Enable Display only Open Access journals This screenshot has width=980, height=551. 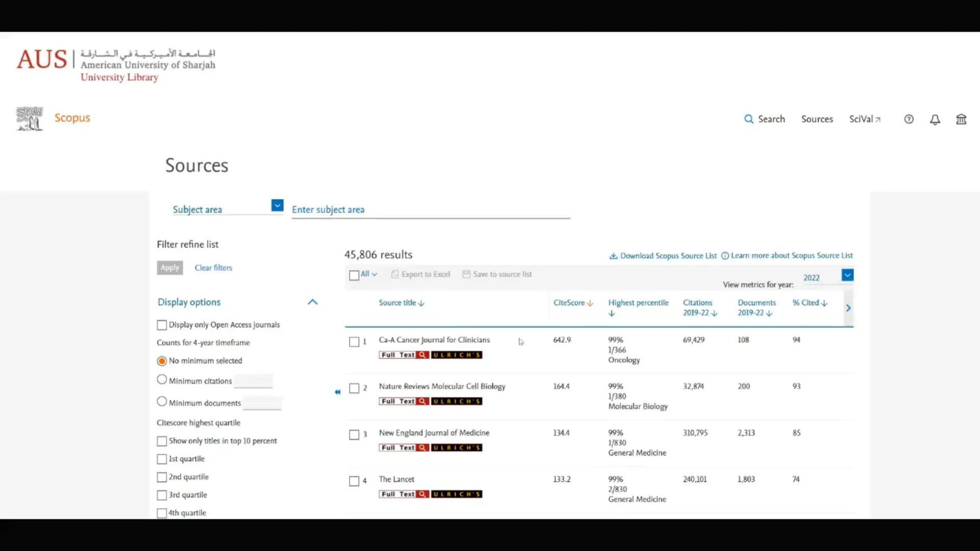point(162,325)
